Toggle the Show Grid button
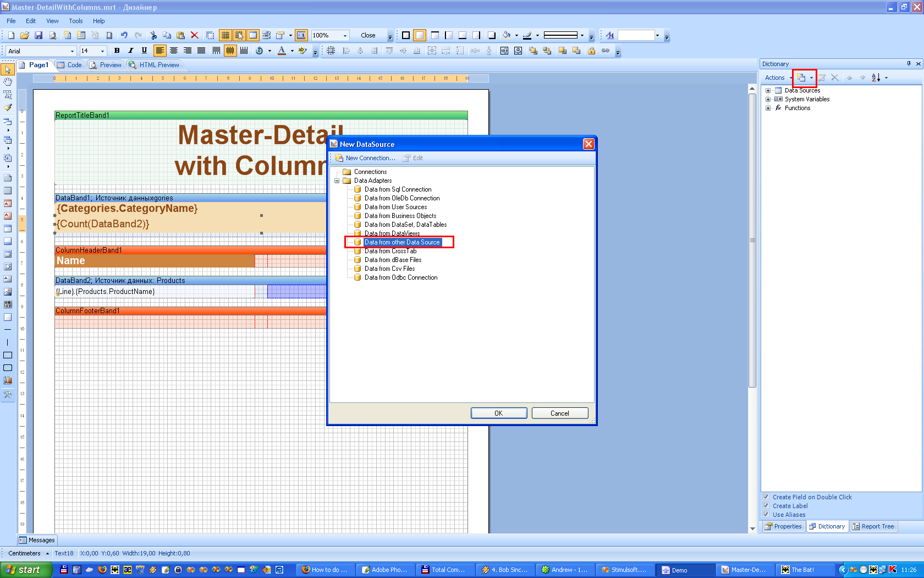The width and height of the screenshot is (924, 578). coord(226,35)
